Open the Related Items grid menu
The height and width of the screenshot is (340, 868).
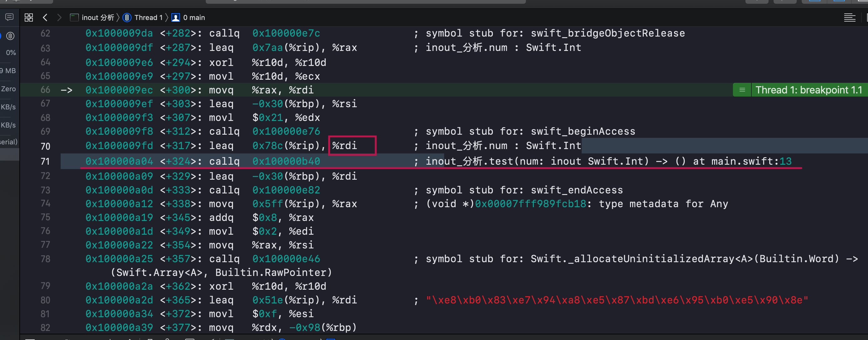[x=29, y=17]
